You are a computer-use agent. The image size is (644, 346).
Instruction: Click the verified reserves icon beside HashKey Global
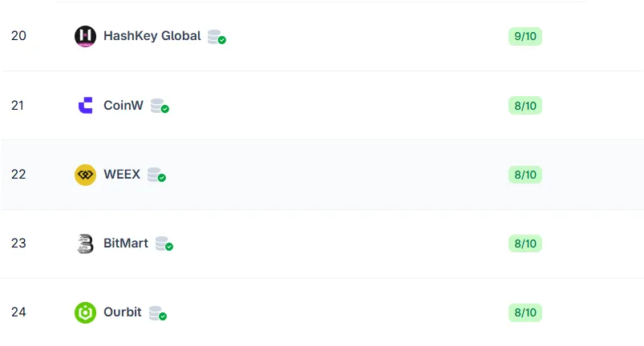[216, 37]
